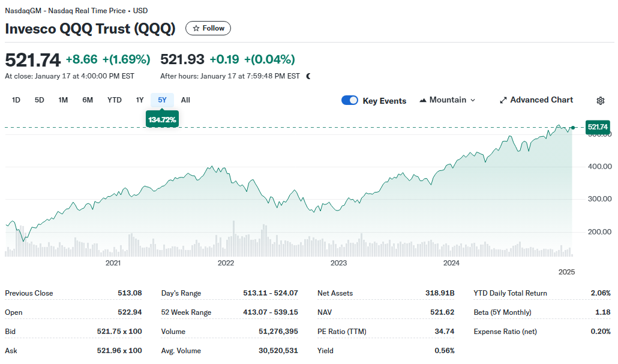Click the 300.00 price axis label
Viewport: 618px width, 364px height.
coord(600,199)
